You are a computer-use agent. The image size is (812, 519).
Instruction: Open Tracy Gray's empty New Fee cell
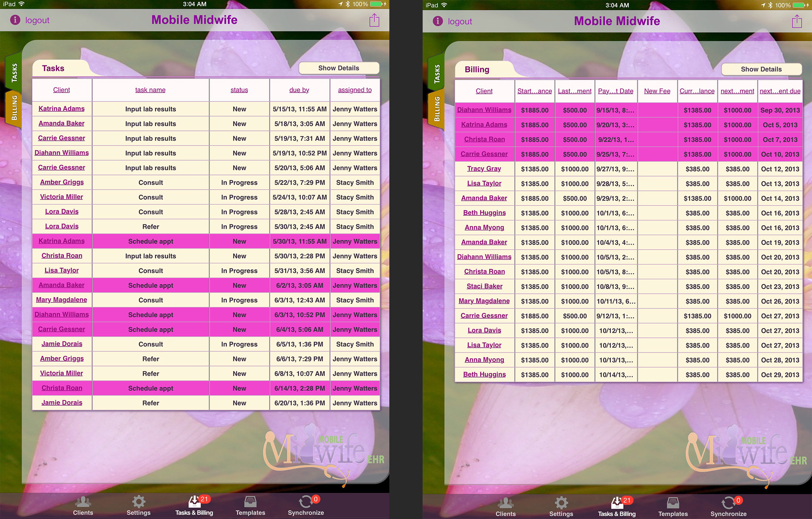point(657,169)
